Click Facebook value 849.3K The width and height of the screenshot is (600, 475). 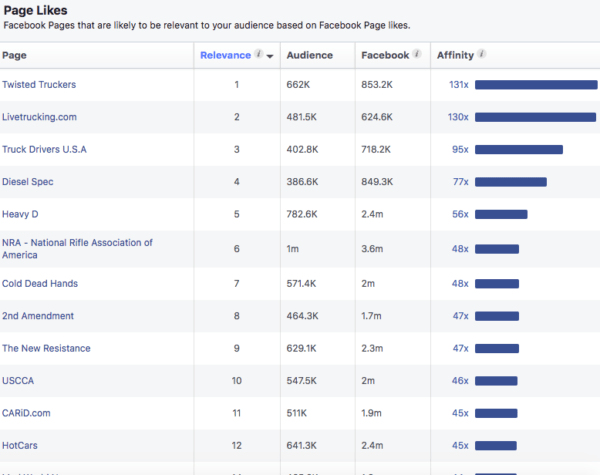tap(377, 182)
